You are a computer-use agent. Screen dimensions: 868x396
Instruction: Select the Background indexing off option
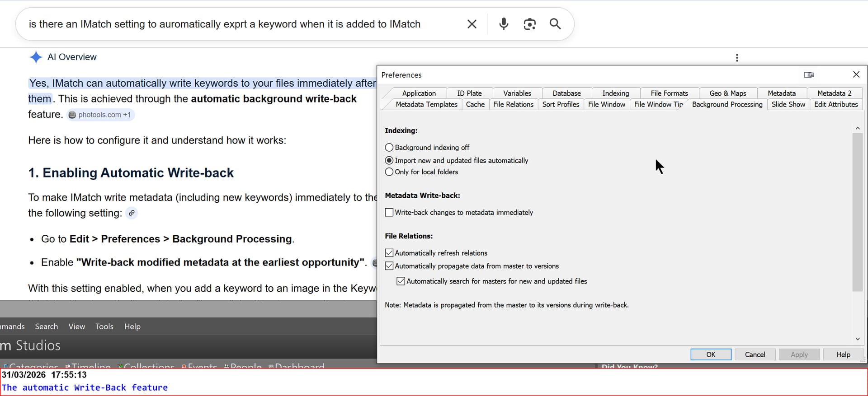(389, 148)
